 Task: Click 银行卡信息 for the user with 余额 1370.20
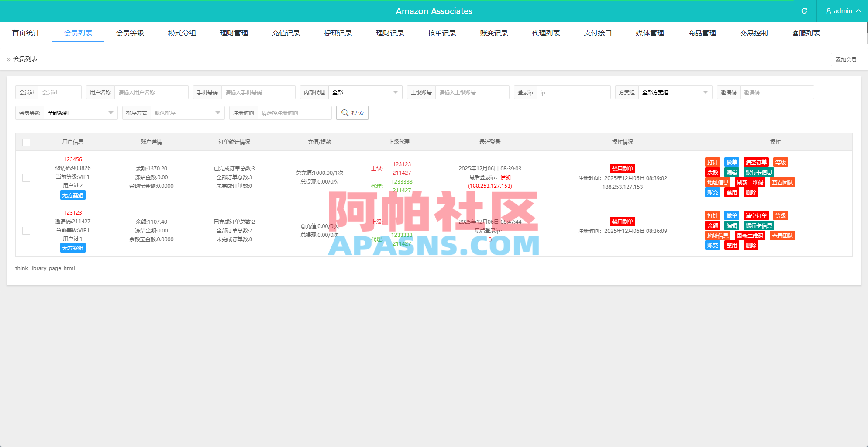[x=759, y=173]
